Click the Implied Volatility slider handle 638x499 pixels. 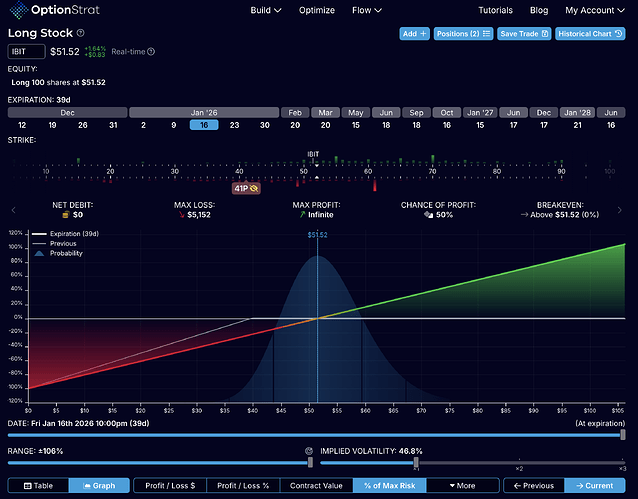416,463
